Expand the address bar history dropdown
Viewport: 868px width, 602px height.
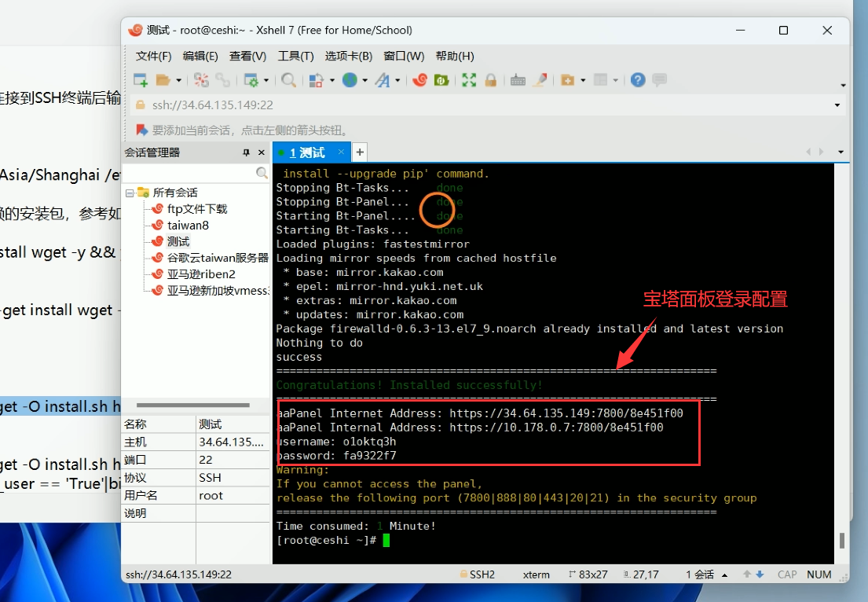(x=837, y=105)
